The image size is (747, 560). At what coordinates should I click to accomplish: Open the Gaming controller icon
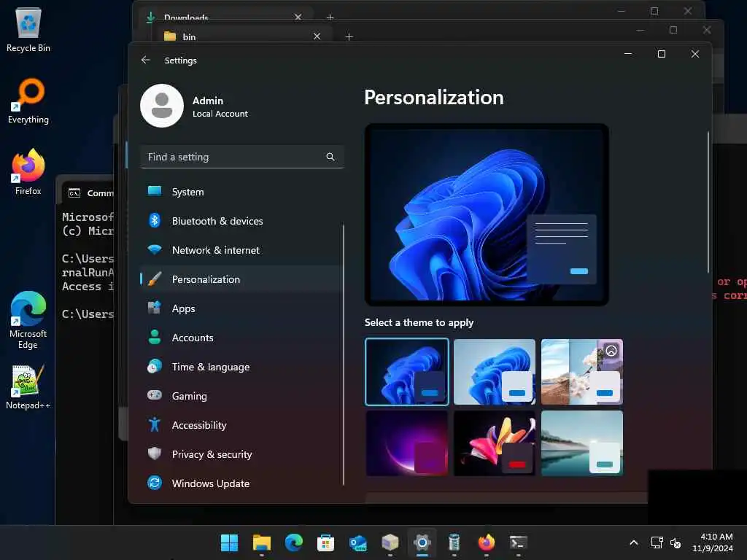pyautogui.click(x=155, y=395)
